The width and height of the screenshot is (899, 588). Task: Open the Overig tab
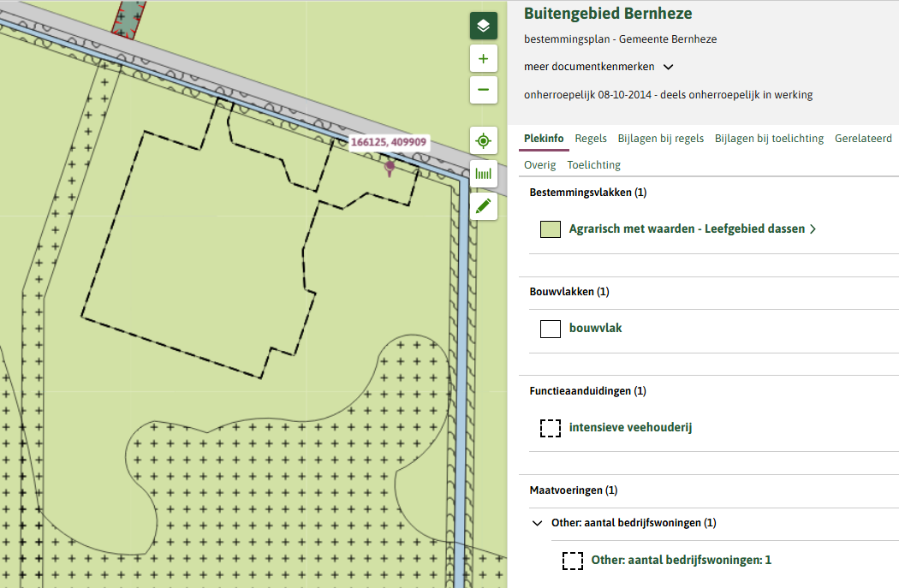pos(539,165)
